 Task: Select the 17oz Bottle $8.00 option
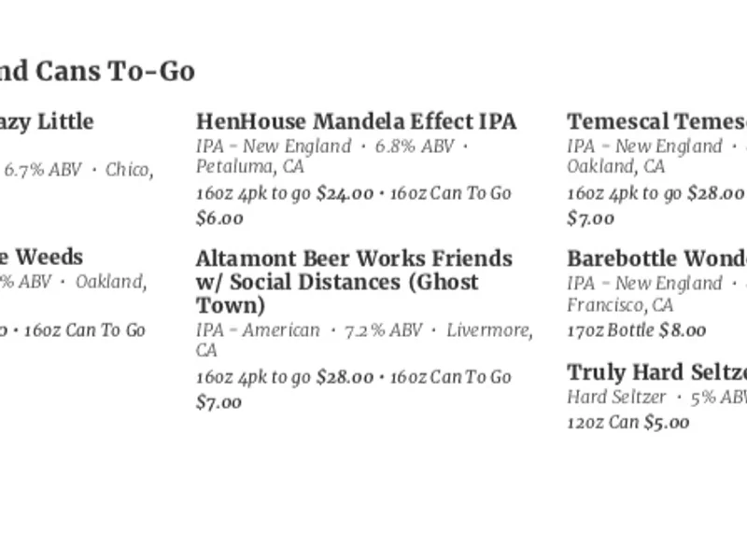pos(637,330)
